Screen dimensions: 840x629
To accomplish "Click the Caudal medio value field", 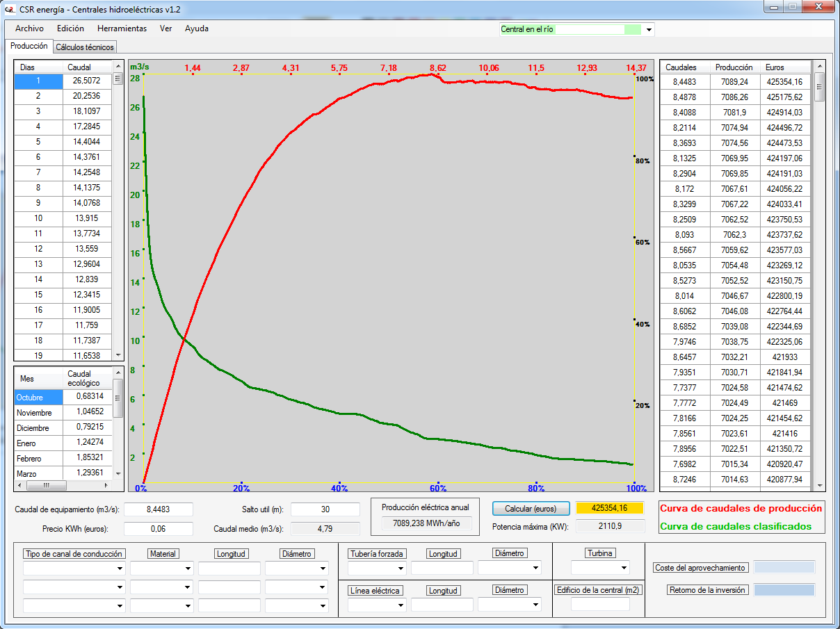I will (325, 529).
